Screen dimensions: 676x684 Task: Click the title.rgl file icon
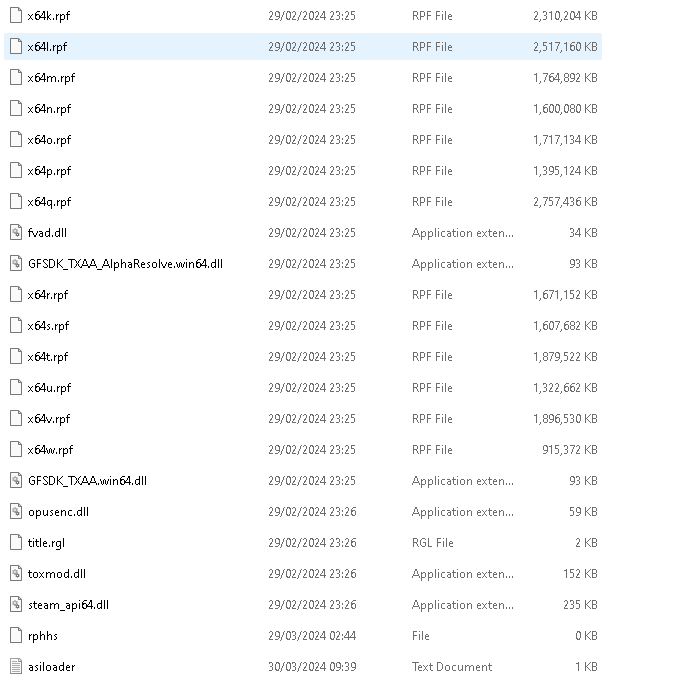click(15, 543)
